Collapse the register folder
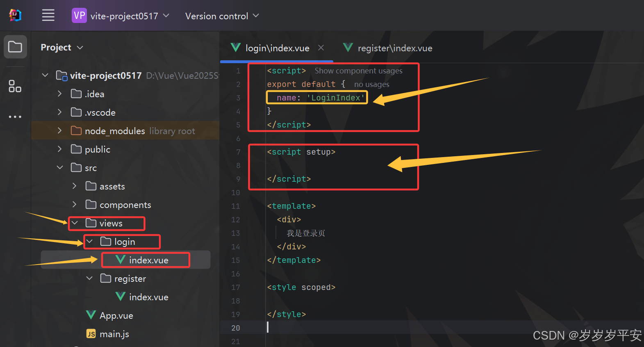 89,278
